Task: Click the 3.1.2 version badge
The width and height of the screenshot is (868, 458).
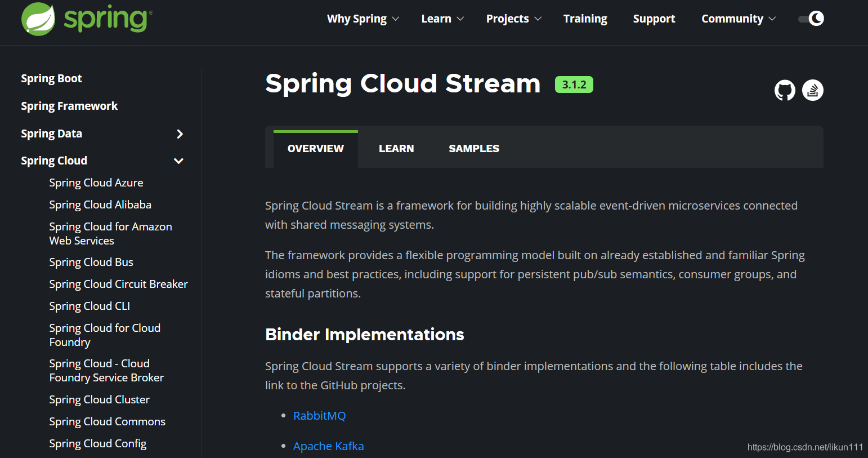Action: [x=574, y=85]
